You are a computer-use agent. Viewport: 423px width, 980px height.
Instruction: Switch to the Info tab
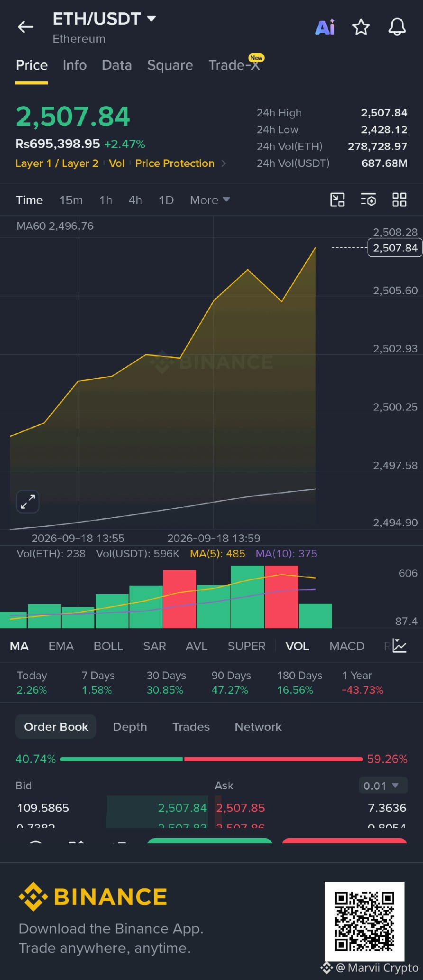(x=75, y=65)
